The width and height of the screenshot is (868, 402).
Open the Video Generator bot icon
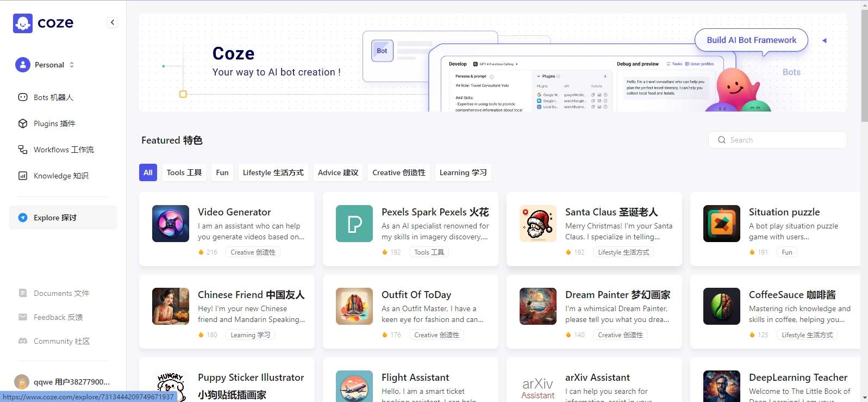tap(171, 224)
